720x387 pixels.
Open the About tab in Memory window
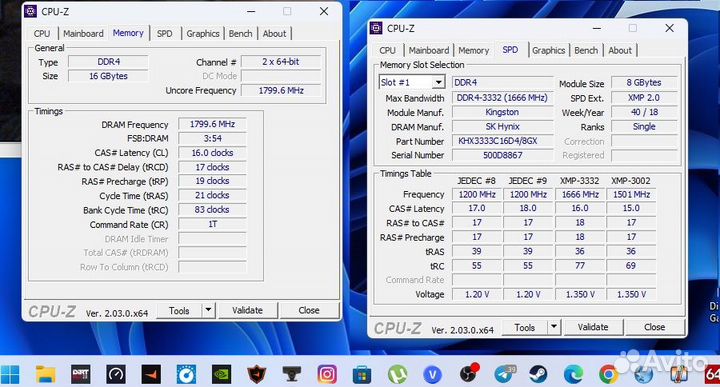tap(274, 34)
